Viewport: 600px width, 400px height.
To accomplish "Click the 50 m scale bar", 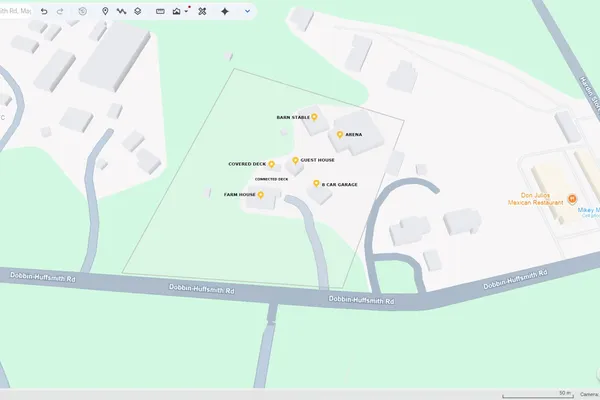I will (x=538, y=394).
